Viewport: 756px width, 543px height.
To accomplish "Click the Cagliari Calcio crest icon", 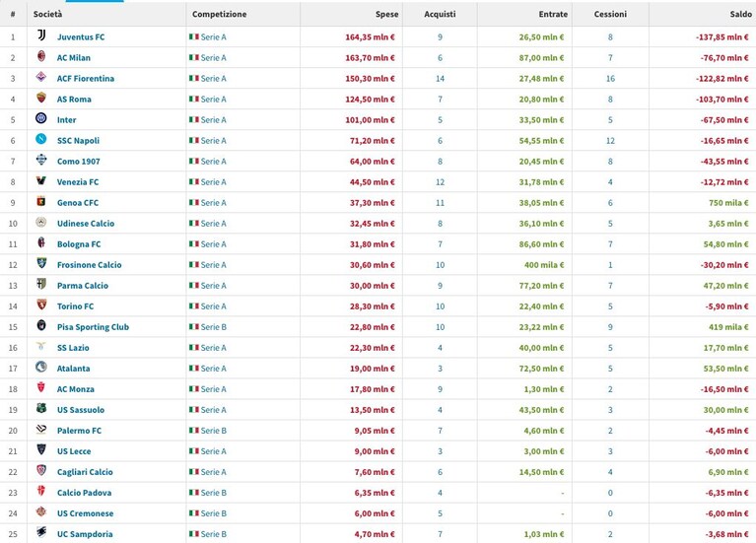I will [41, 471].
